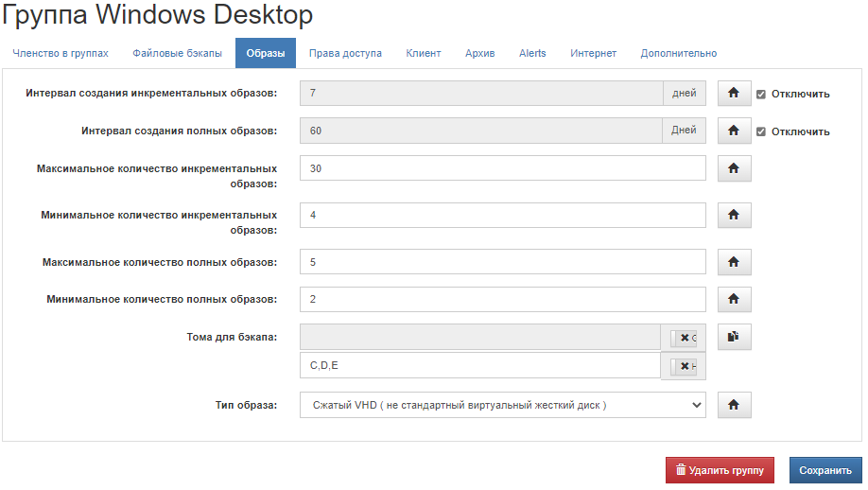Click maximum full images field with 5
Image resolution: width=868 pixels, height=490 pixels.
click(x=503, y=262)
